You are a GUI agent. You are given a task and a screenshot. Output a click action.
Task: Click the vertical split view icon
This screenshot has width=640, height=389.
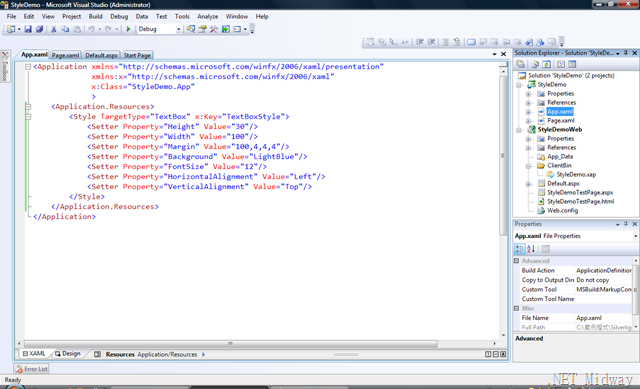(488, 354)
